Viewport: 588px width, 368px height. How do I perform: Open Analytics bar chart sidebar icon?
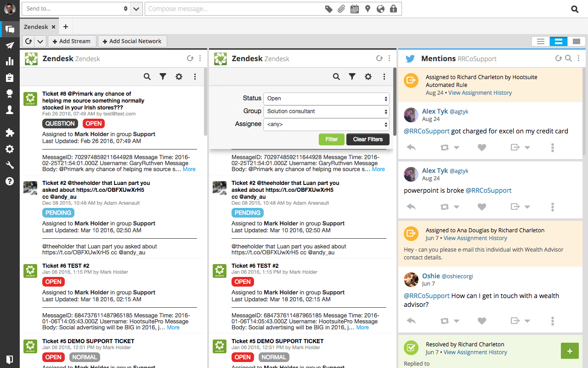point(10,62)
